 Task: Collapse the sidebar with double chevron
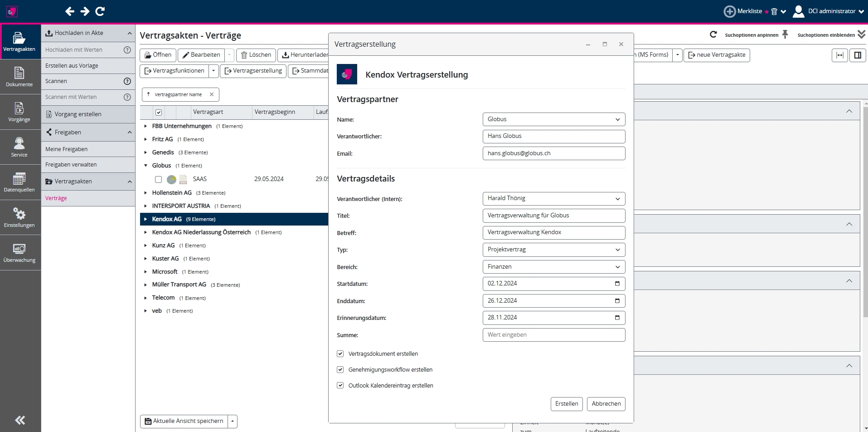tap(20, 420)
